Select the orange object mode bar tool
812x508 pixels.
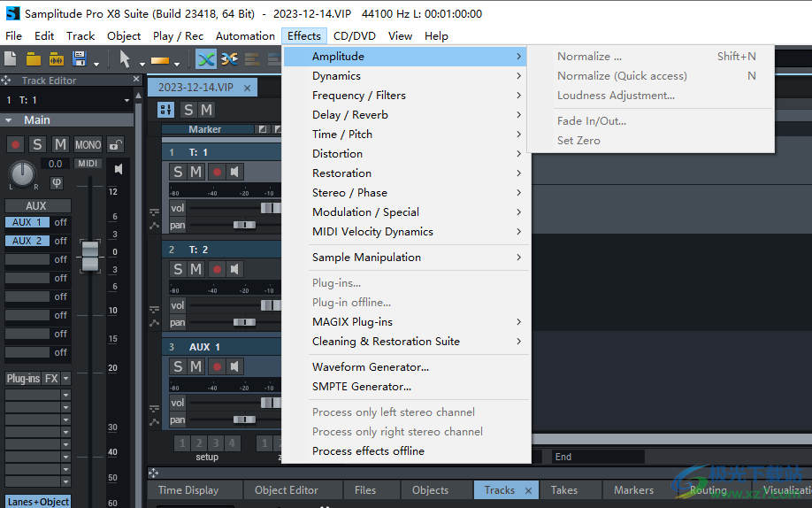159,61
